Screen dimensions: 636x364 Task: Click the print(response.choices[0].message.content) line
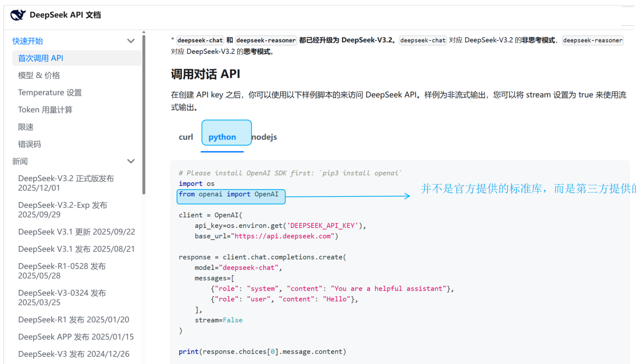[263, 352]
